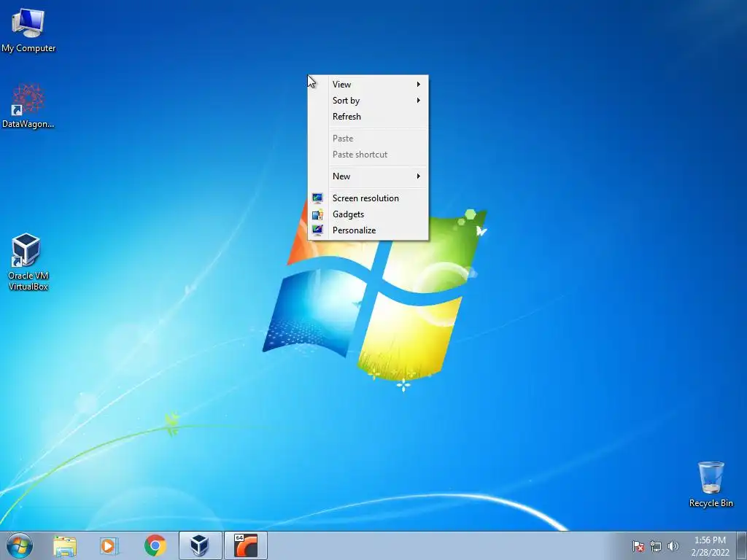Open the volume speaker tray icon
The height and width of the screenshot is (560, 747).
(673, 546)
